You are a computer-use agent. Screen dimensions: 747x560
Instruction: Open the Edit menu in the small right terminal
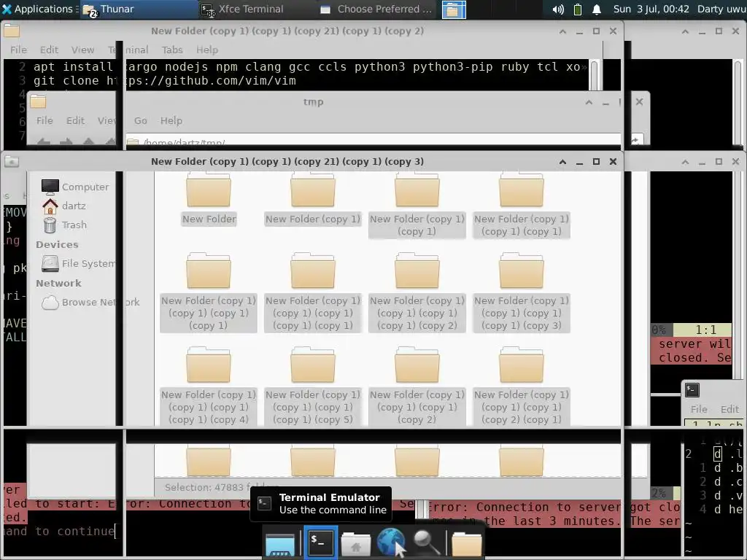point(729,409)
